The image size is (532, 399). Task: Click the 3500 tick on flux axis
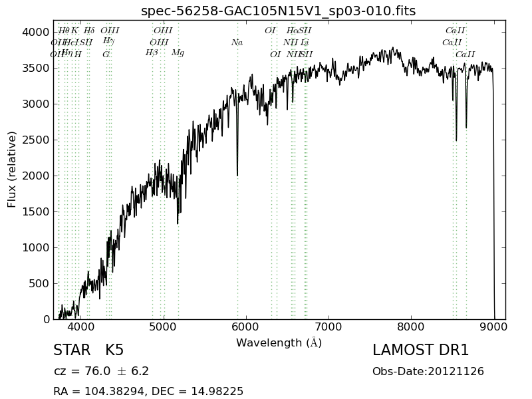36,68
